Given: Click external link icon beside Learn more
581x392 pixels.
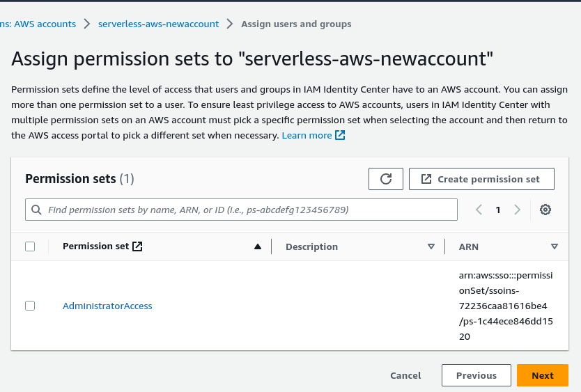Looking at the screenshot, I should coord(340,135).
